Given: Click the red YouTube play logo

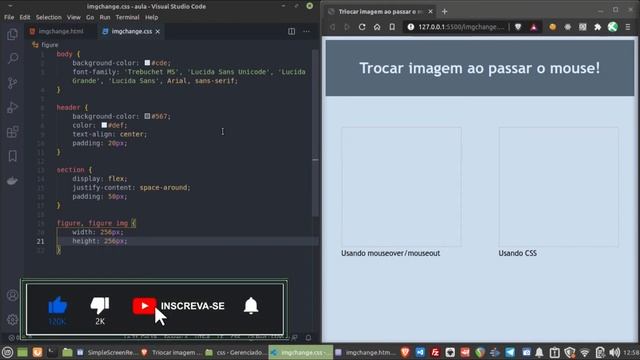Looking at the screenshot, I should coord(144,306).
